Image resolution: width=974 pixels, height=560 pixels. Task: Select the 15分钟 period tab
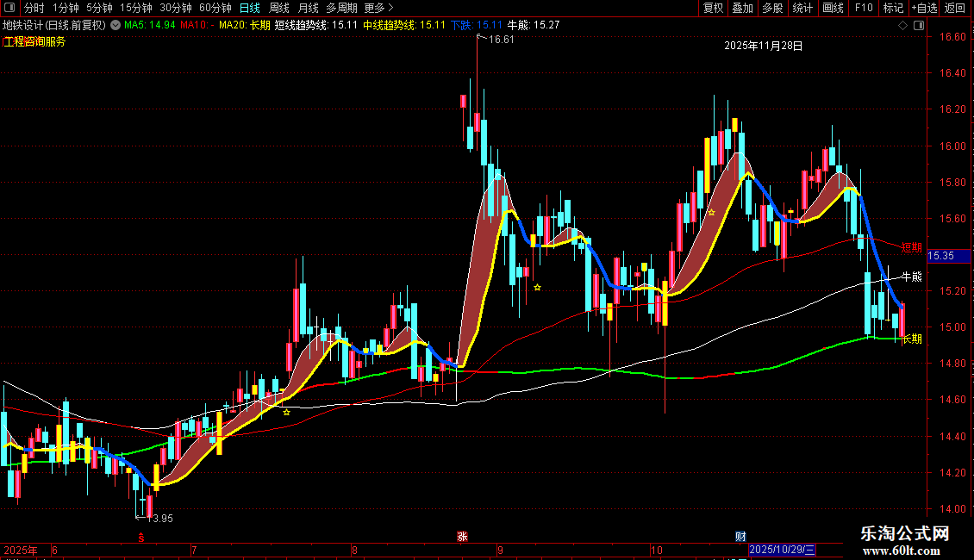pyautogui.click(x=135, y=8)
